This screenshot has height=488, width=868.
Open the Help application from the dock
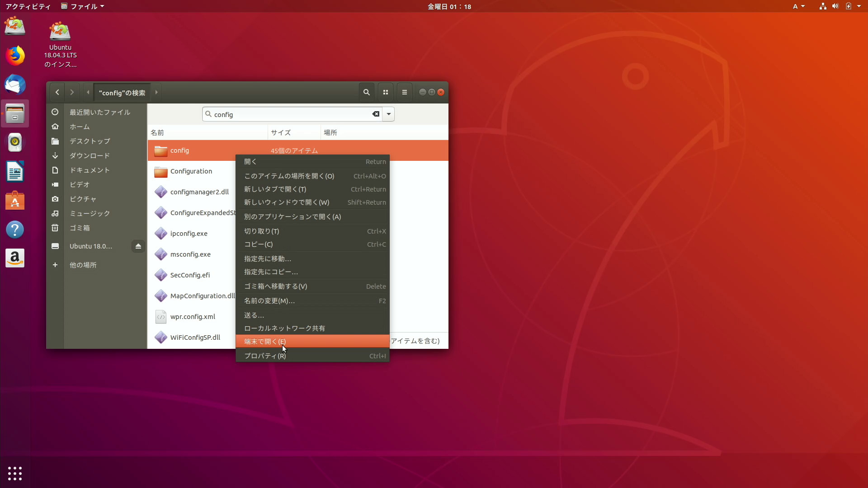pyautogui.click(x=15, y=229)
